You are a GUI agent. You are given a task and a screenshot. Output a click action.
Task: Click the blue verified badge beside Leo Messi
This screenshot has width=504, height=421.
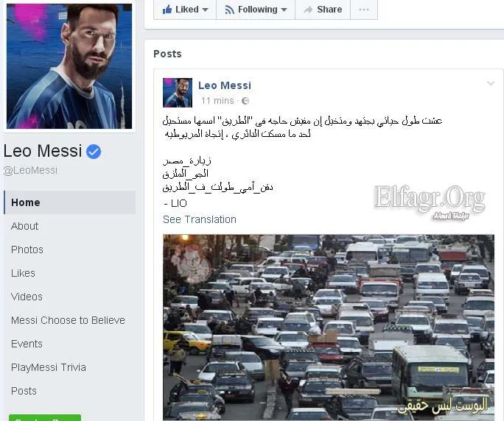coord(94,152)
